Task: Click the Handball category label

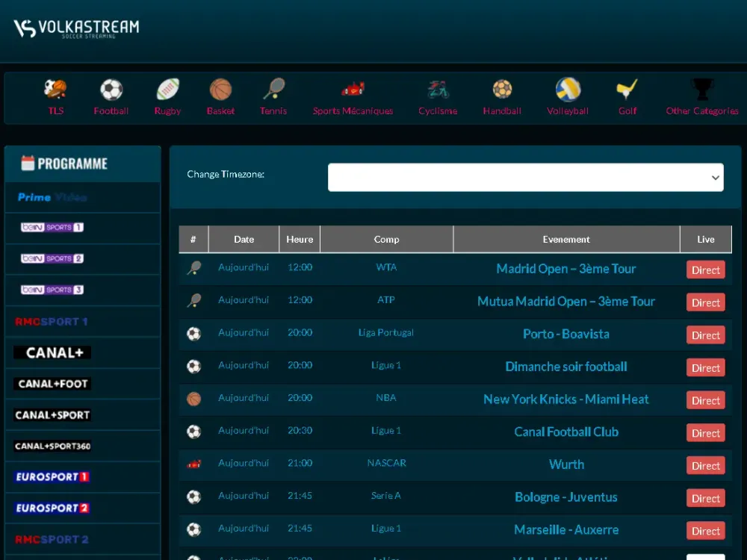Action: pyautogui.click(x=502, y=111)
